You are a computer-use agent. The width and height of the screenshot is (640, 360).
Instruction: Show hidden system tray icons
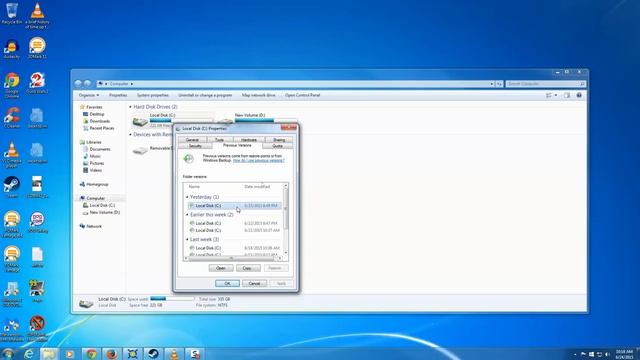pos(575,354)
